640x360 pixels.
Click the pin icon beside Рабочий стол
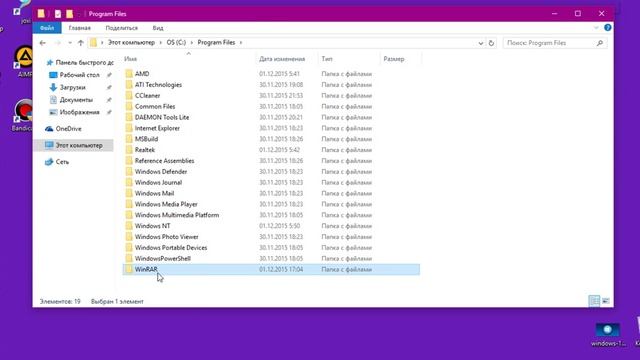109,75
